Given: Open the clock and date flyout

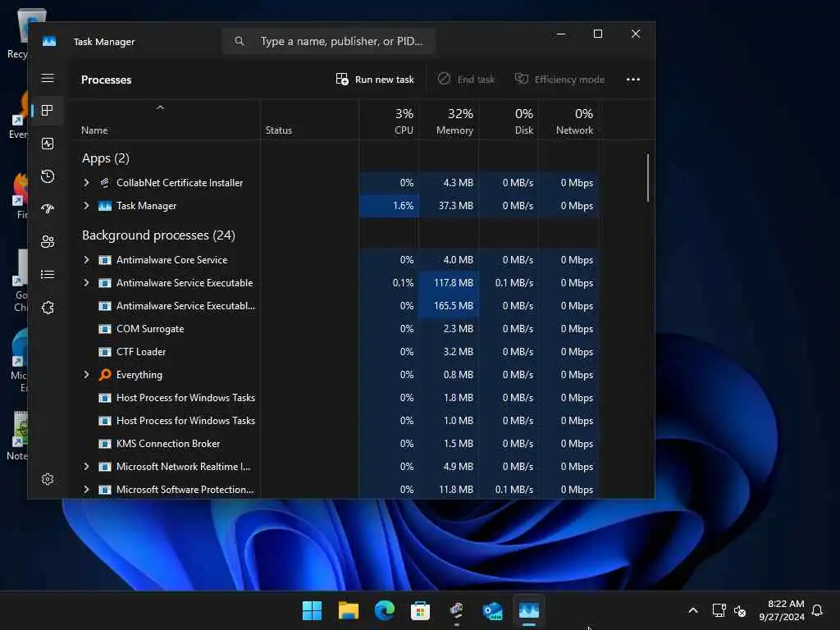Looking at the screenshot, I should 782,610.
